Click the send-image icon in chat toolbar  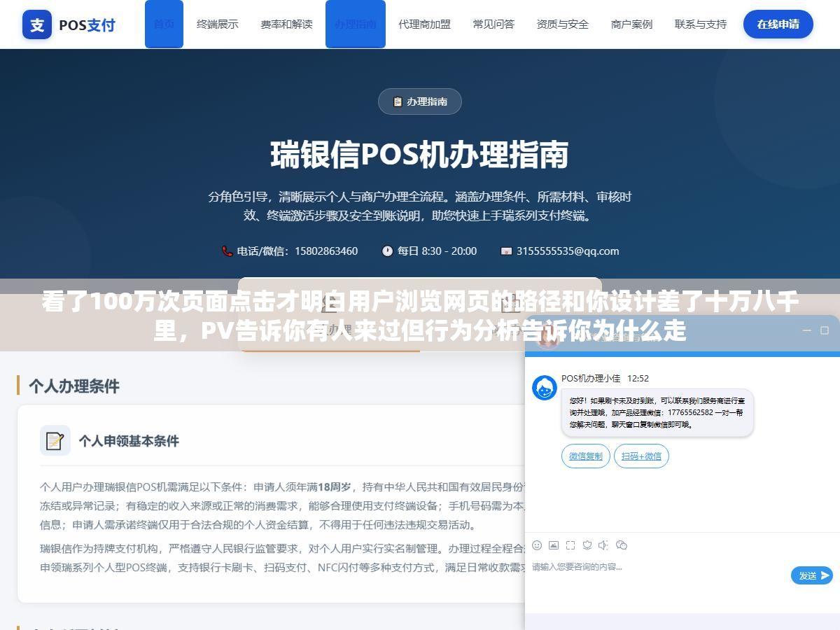(554, 545)
